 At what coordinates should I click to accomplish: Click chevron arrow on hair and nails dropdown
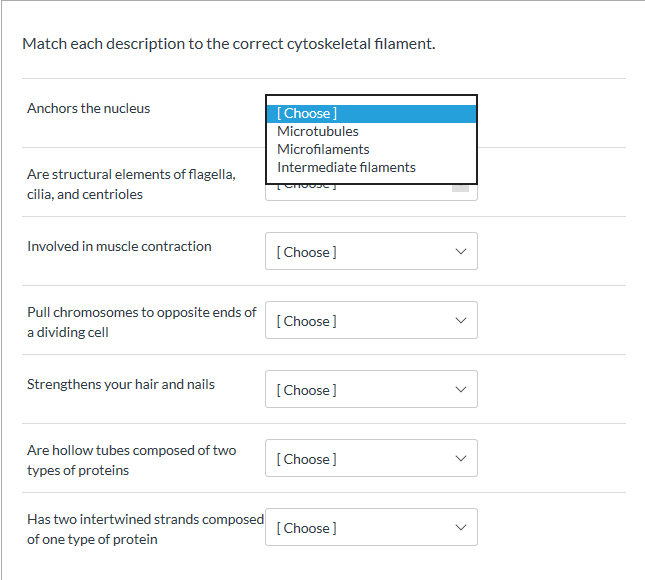(x=460, y=390)
